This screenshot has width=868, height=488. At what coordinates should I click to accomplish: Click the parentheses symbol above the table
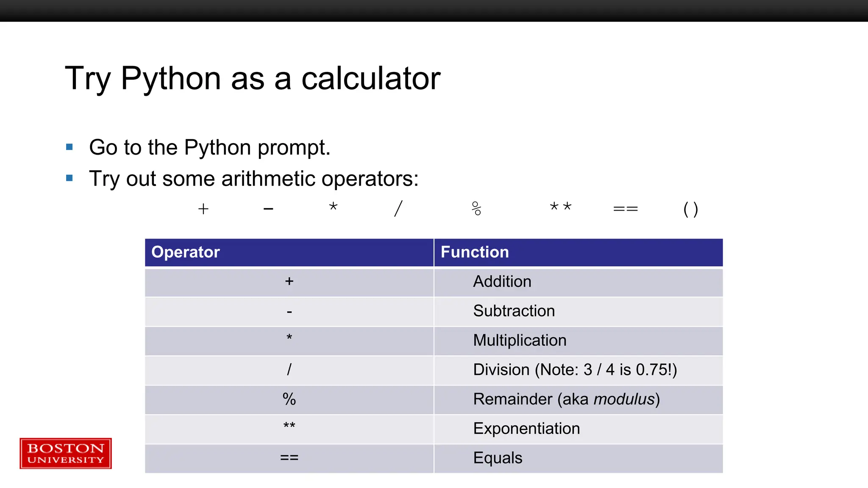pyautogui.click(x=690, y=209)
